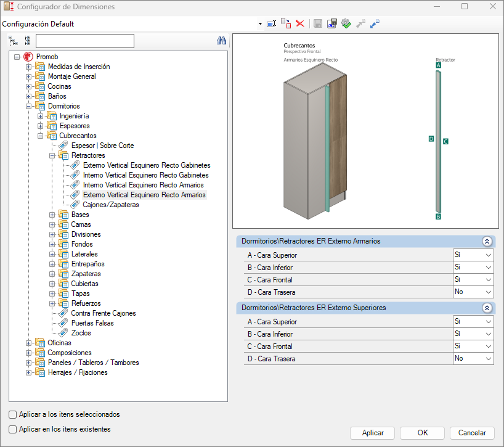Click the expand all tree icon
This screenshot has height=447, width=504.
(14, 41)
